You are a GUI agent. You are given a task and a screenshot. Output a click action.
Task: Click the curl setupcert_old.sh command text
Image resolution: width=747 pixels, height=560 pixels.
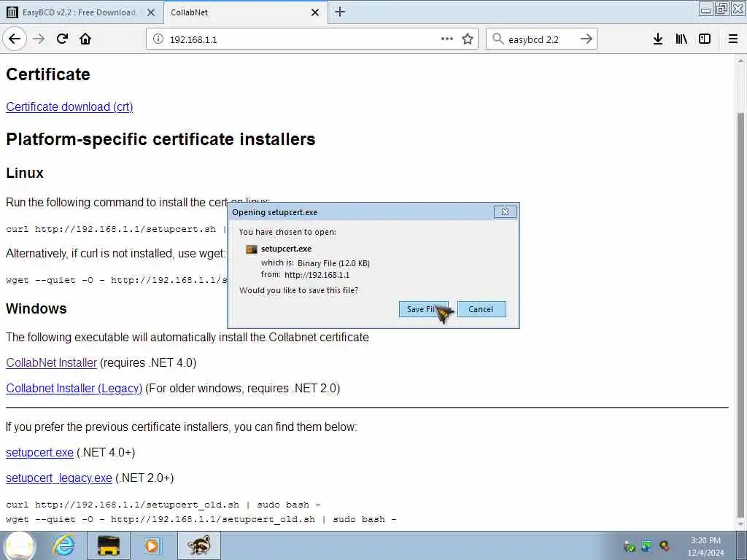click(x=163, y=505)
